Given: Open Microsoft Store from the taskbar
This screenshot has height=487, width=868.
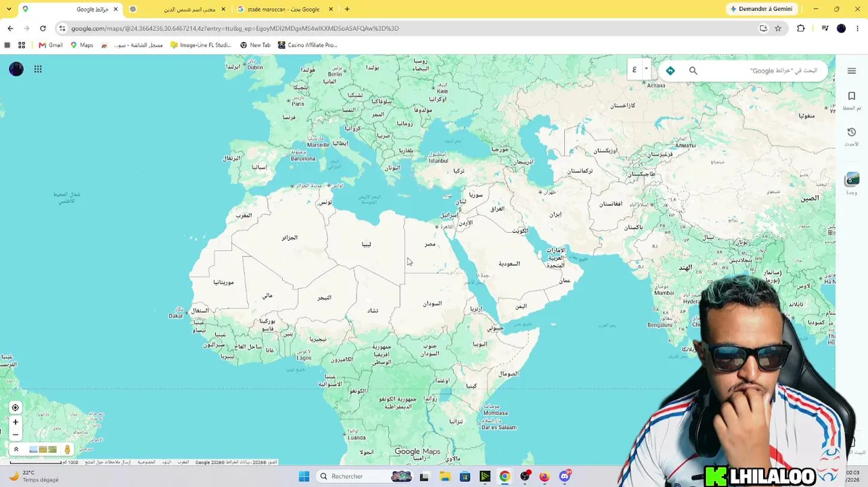Looking at the screenshot, I should click(x=465, y=476).
